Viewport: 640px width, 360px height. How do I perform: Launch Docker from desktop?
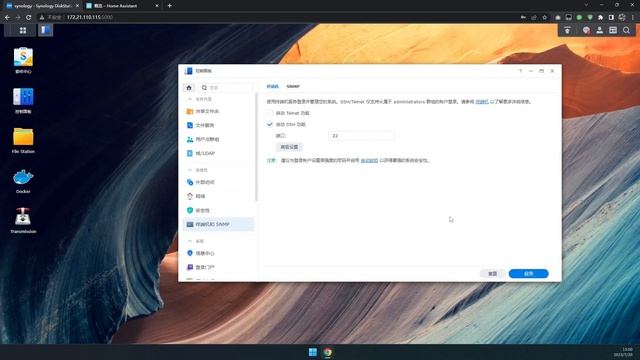23,180
